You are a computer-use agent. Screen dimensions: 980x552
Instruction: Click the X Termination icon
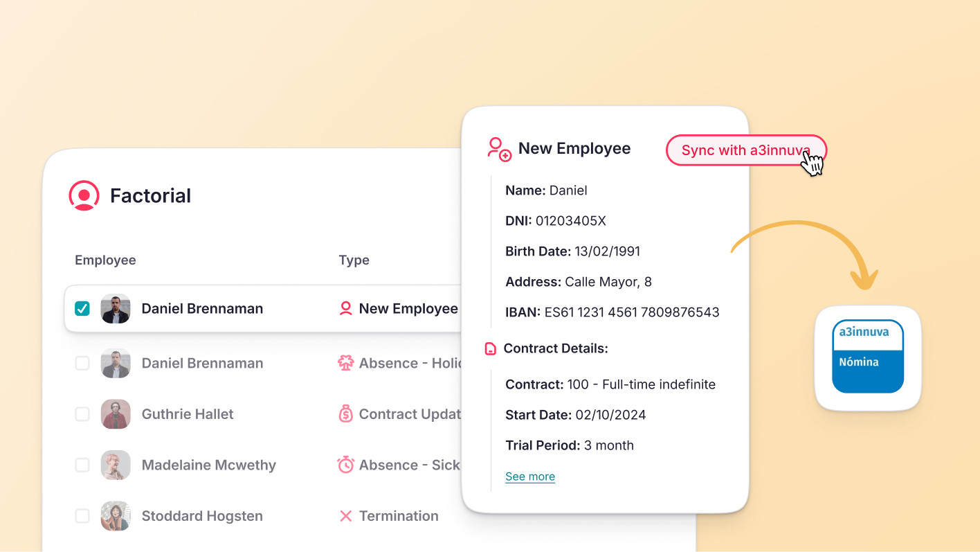coord(346,516)
